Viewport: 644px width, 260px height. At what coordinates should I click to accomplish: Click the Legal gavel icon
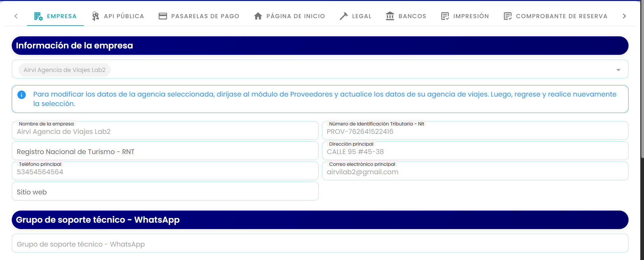click(344, 16)
